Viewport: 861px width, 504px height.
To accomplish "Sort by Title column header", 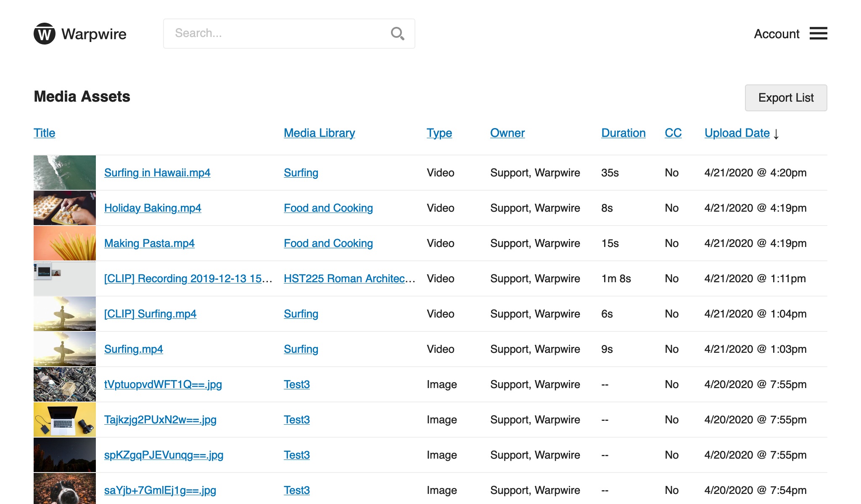I will [x=44, y=133].
